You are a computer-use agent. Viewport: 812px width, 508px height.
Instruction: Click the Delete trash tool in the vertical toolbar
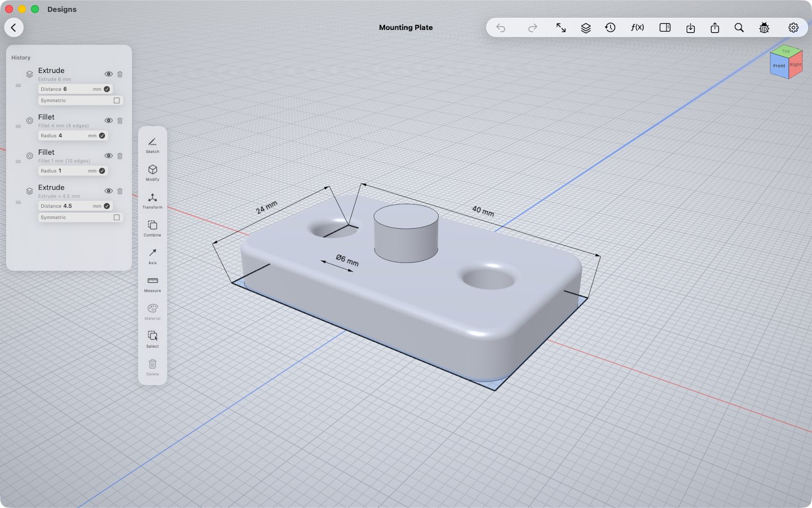(x=152, y=367)
